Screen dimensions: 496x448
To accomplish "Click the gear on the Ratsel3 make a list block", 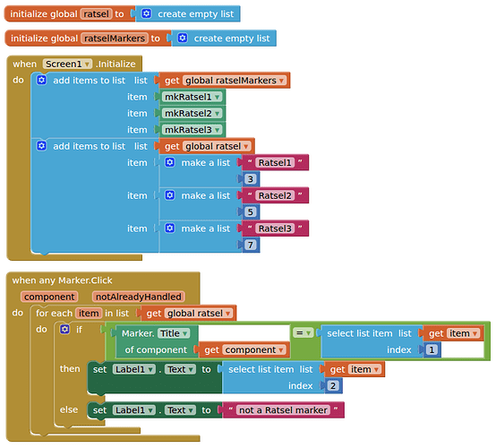I will 170,228.
